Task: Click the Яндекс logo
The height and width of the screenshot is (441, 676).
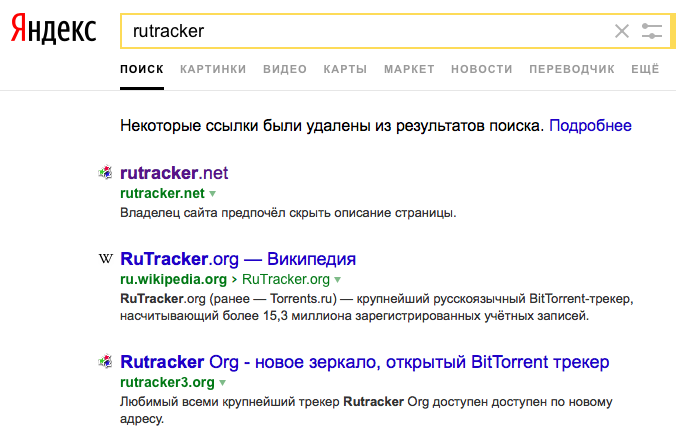Action: pos(53,29)
